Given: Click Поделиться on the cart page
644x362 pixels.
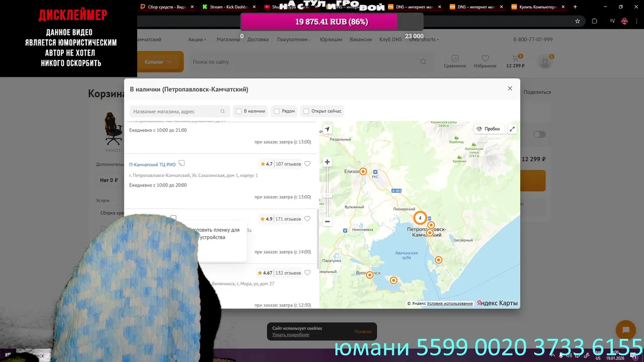Looking at the screenshot, I should [537, 92].
